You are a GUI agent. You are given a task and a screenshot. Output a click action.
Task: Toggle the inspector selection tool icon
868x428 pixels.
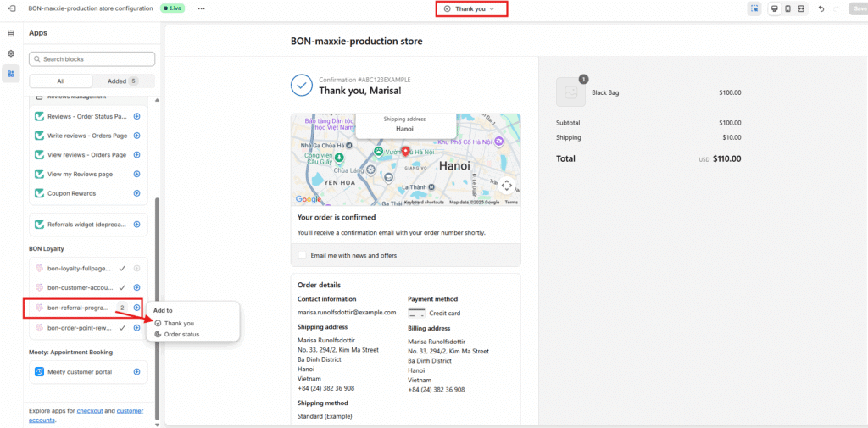coord(754,8)
